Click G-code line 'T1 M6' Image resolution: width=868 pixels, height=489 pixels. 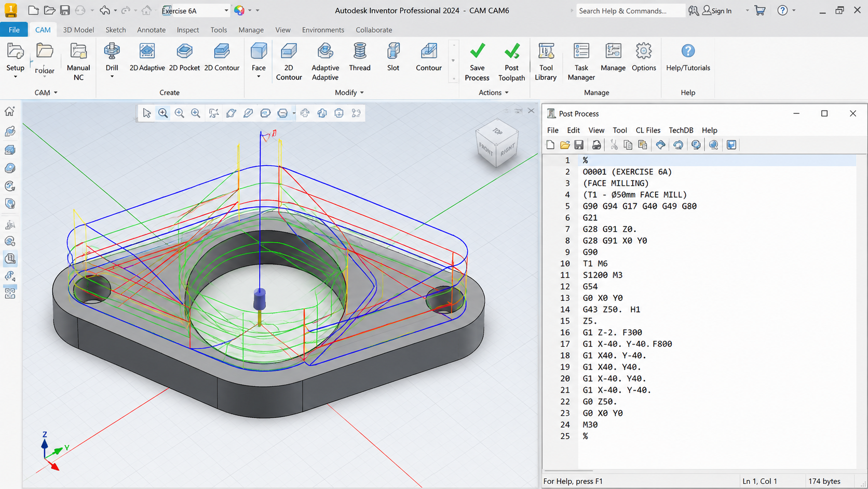[595, 263]
